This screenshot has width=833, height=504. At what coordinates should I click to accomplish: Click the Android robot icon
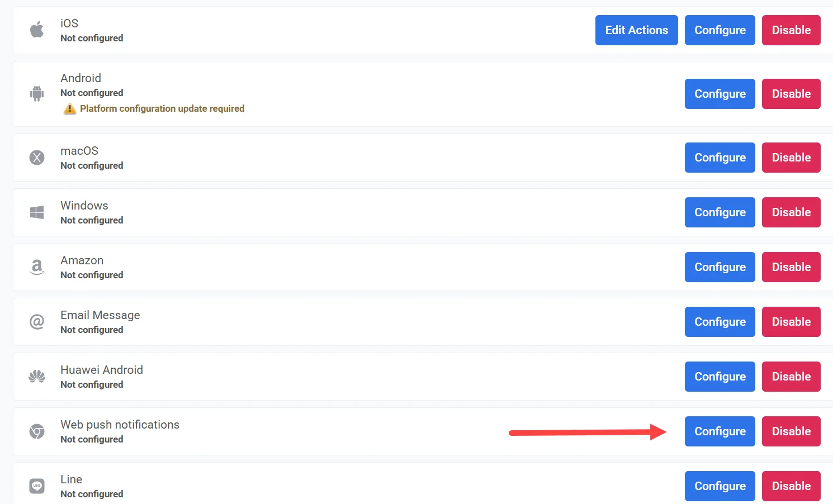36,93
